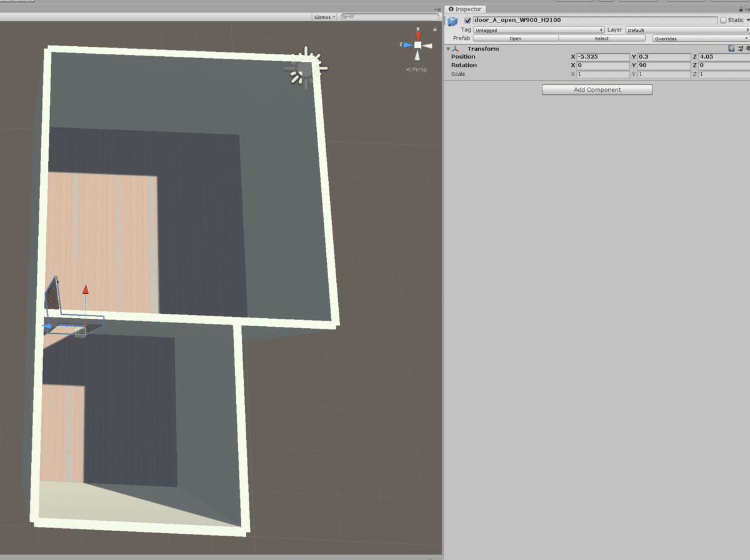Click the Position Y field

click(664, 57)
